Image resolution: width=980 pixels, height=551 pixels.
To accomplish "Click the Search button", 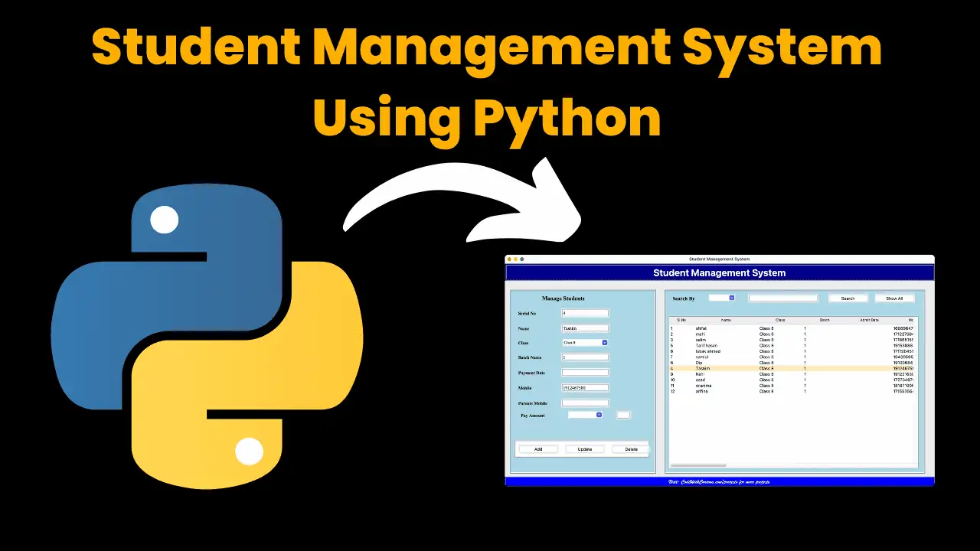I will tap(848, 298).
